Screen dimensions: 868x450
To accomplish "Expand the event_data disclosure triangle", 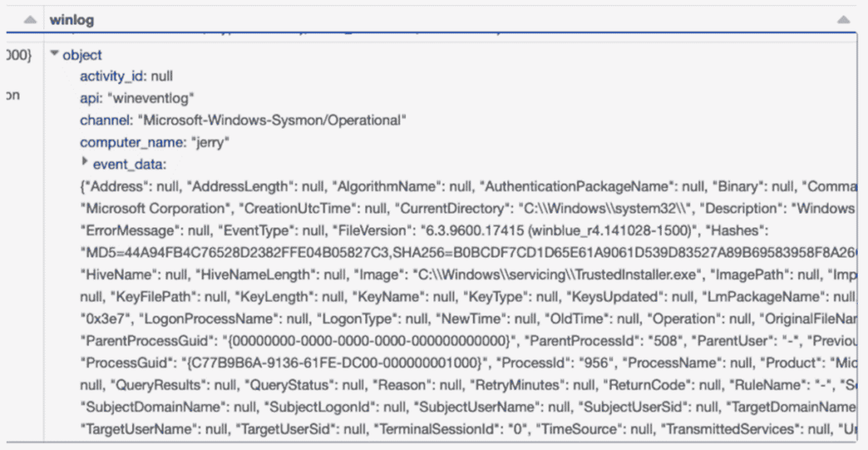I will pyautogui.click(x=84, y=161).
